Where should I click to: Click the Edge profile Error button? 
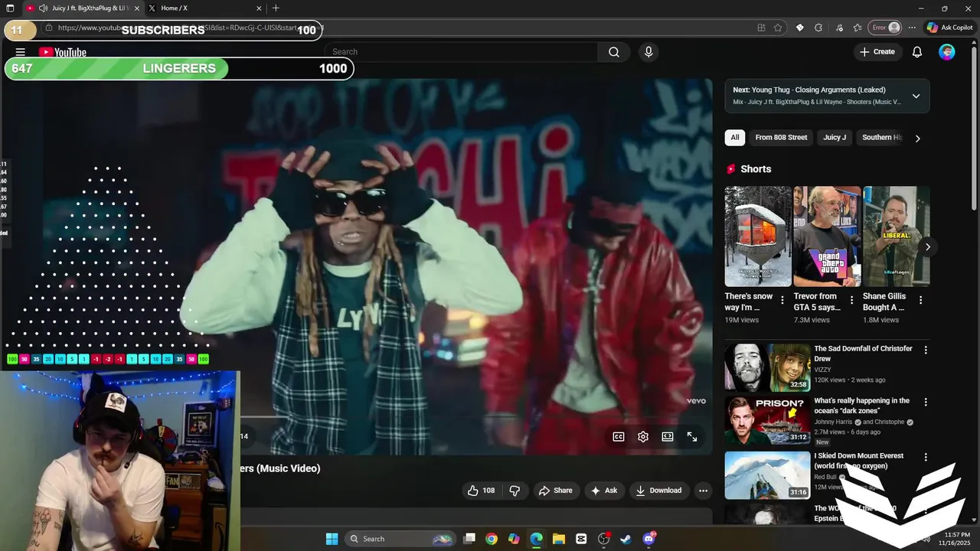click(884, 28)
